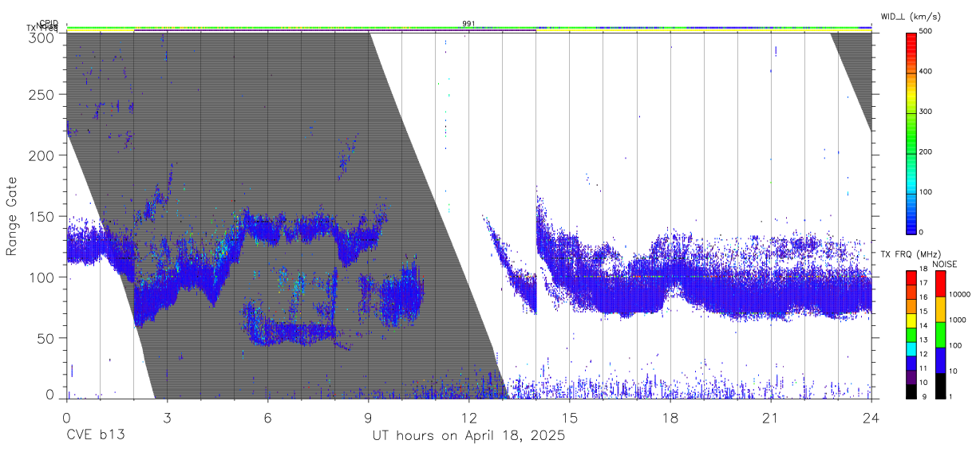Viewport: 980px width, 452px height.
Task: Click the '11' tick on TX FRQ legend
Action: point(923,369)
